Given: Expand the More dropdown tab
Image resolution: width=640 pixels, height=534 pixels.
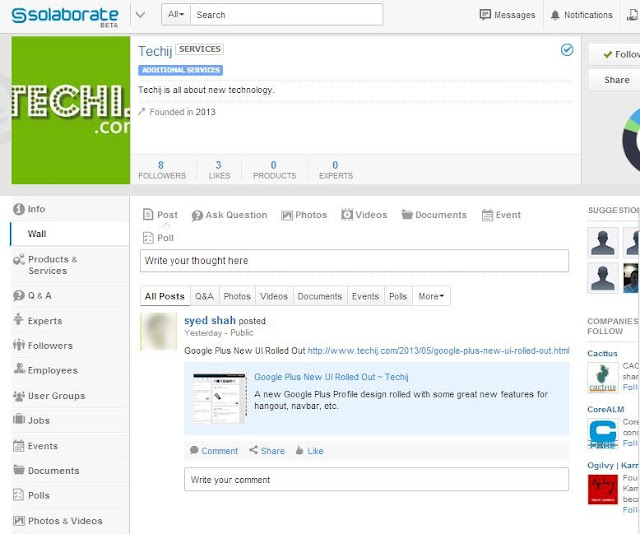Looking at the screenshot, I should 431,296.
